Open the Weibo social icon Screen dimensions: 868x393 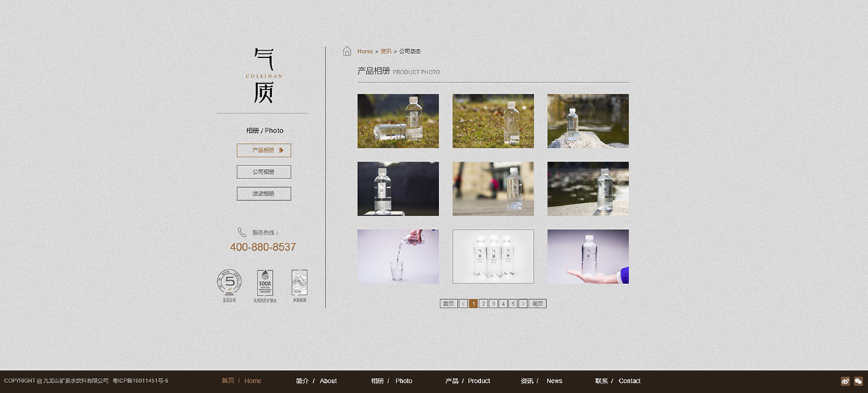coord(845,381)
